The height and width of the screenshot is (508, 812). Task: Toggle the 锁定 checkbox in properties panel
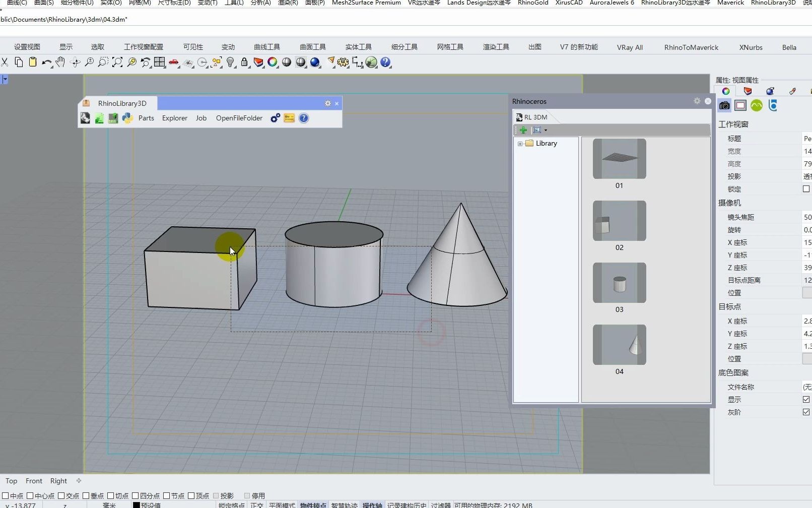pos(806,189)
